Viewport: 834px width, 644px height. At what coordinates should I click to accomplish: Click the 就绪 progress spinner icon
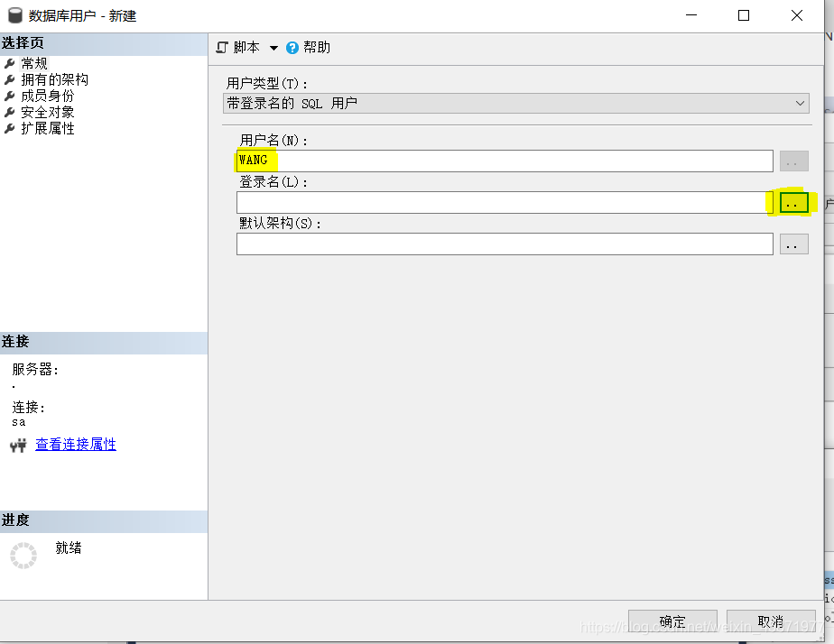click(x=23, y=555)
